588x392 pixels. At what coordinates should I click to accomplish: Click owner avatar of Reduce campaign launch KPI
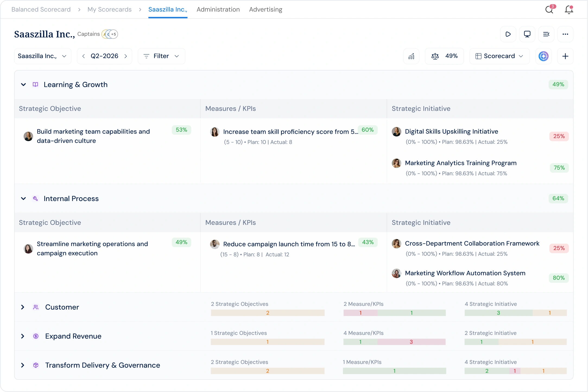215,244
